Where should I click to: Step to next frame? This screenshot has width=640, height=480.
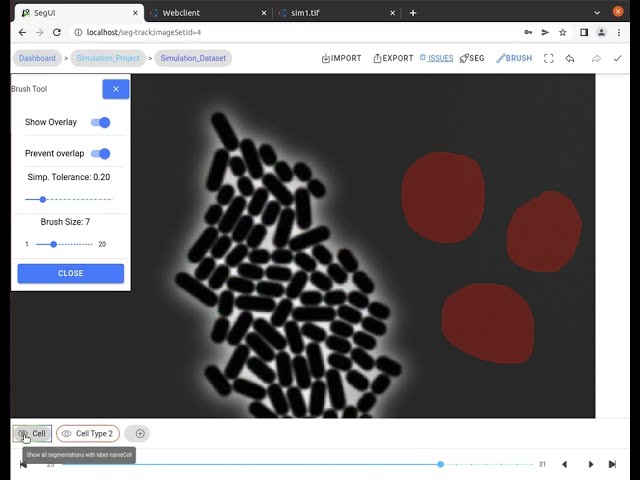pos(591,464)
